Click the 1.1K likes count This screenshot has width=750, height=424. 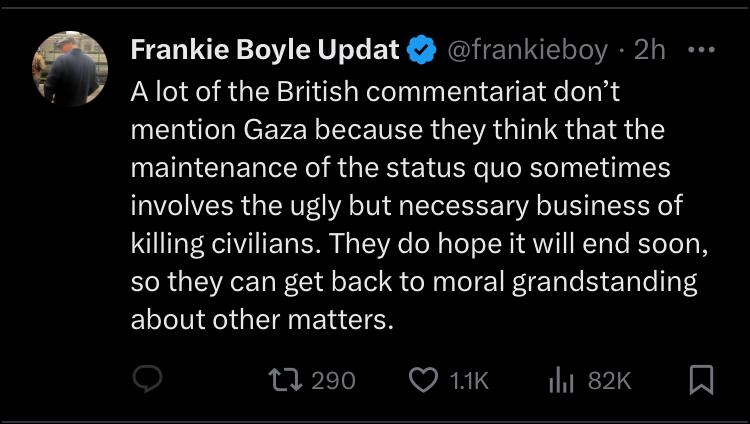[468, 380]
